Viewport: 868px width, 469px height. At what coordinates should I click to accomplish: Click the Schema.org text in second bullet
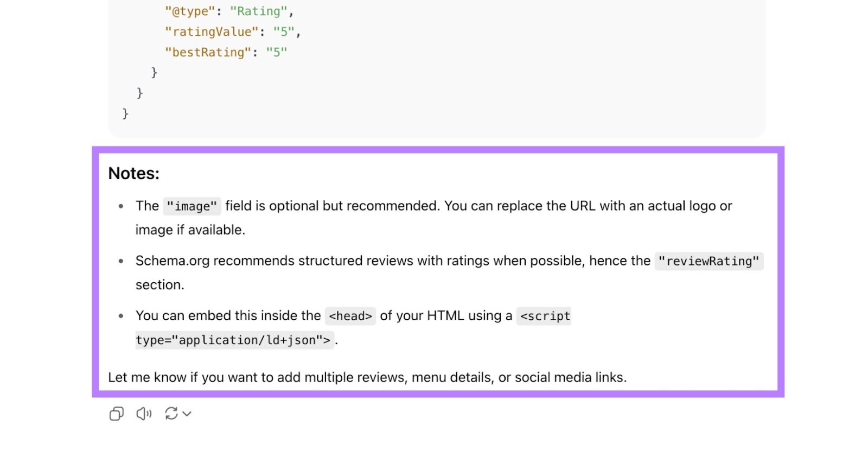(173, 261)
